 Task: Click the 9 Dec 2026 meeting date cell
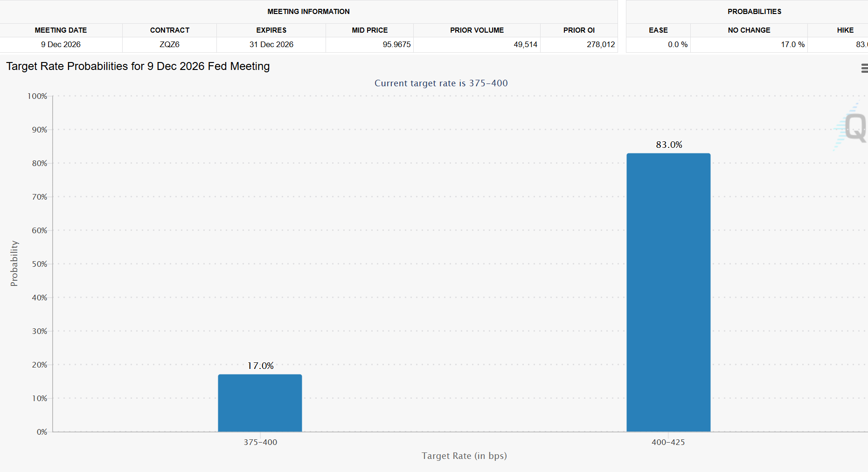pyautogui.click(x=61, y=45)
